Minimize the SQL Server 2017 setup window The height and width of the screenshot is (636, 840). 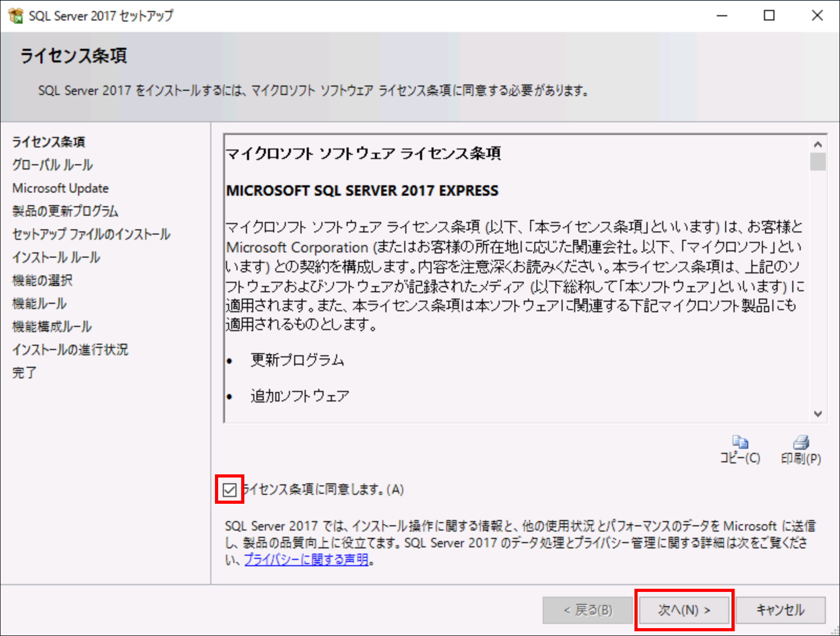(722, 16)
